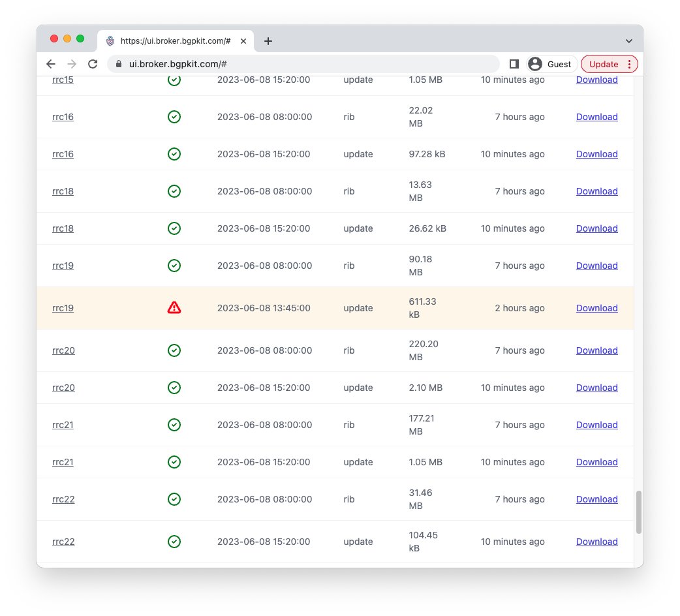The width and height of the screenshot is (680, 616).
Task: Open rrc19 collector link in rib row
Action: [x=63, y=266]
